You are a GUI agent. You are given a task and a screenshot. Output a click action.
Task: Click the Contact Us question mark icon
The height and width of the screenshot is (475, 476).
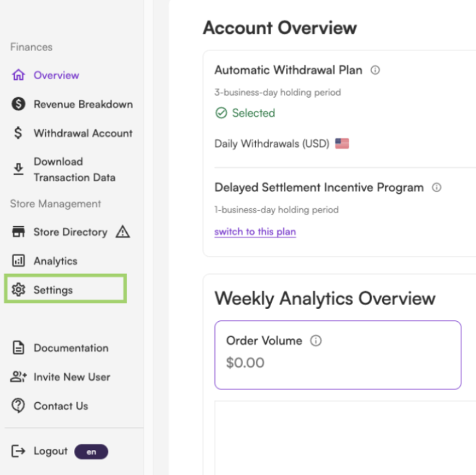(19, 405)
